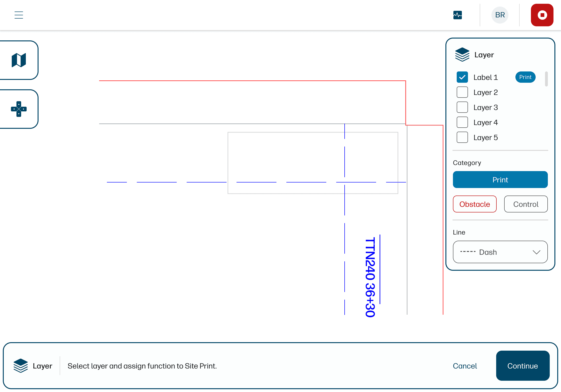561x392 pixels.
Task: Check the Layer 4 checkbox
Action: click(x=462, y=122)
